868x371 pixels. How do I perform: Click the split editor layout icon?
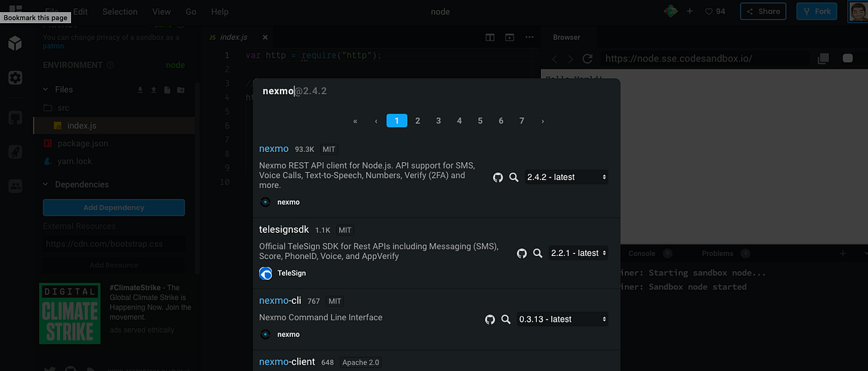point(490,37)
